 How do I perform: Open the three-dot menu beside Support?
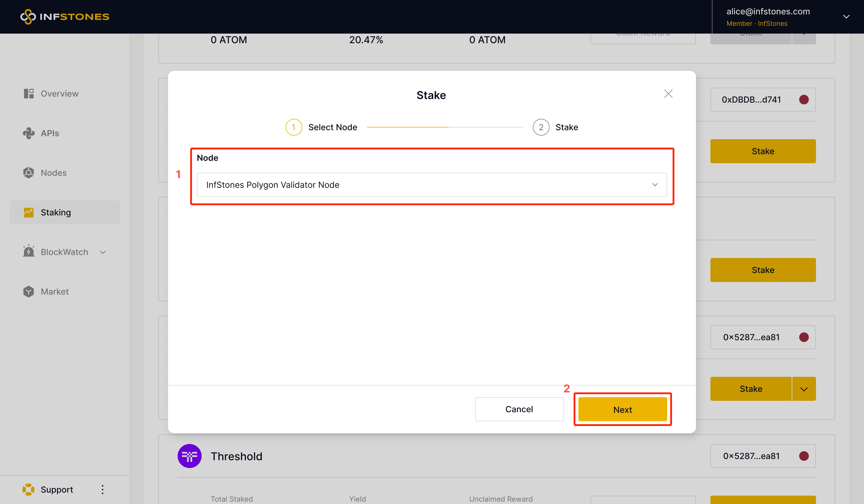(x=103, y=489)
